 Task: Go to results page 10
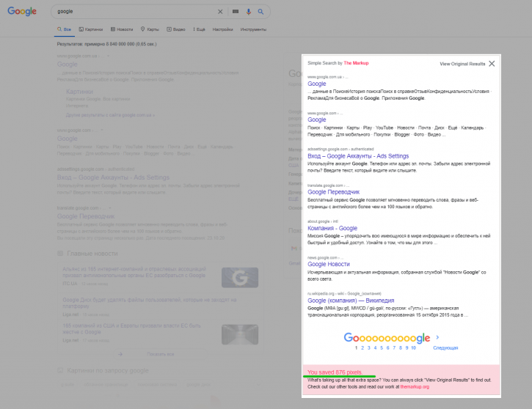(413, 347)
